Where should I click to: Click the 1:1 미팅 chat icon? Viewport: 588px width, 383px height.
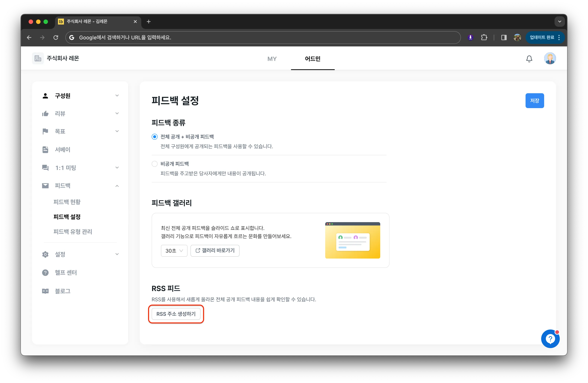(45, 168)
